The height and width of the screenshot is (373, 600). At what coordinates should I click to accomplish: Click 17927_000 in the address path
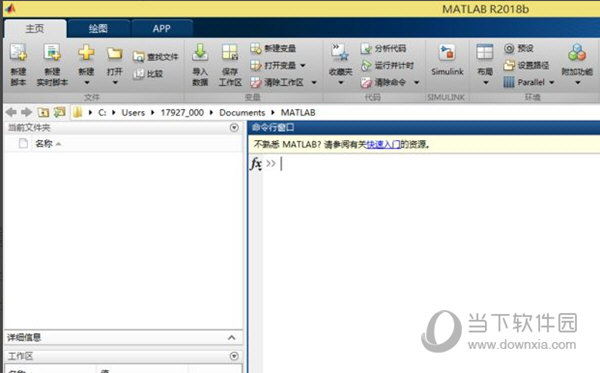click(x=182, y=112)
